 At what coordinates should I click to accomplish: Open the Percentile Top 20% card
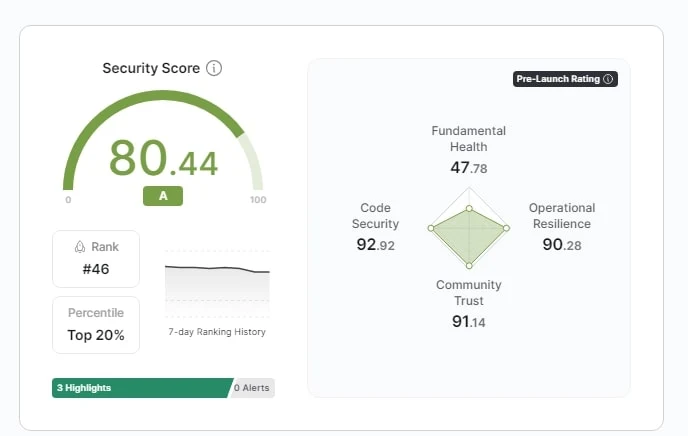point(96,325)
